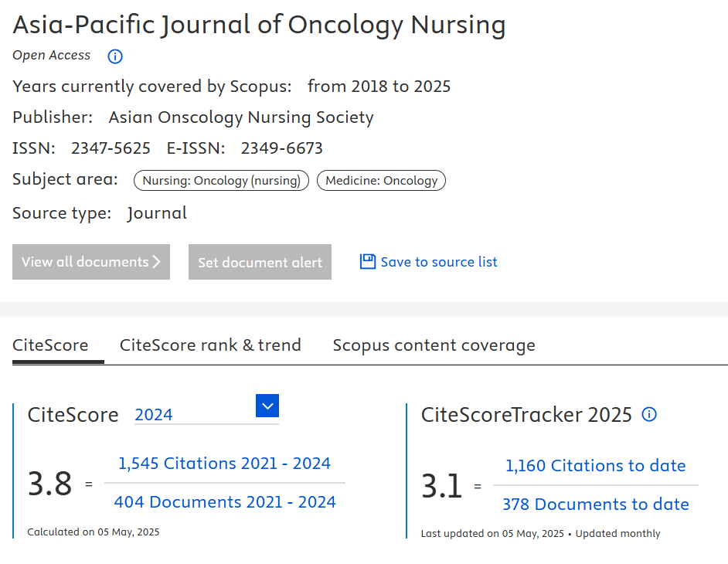Click the E-ISSN value 2349-6673

[x=282, y=148]
